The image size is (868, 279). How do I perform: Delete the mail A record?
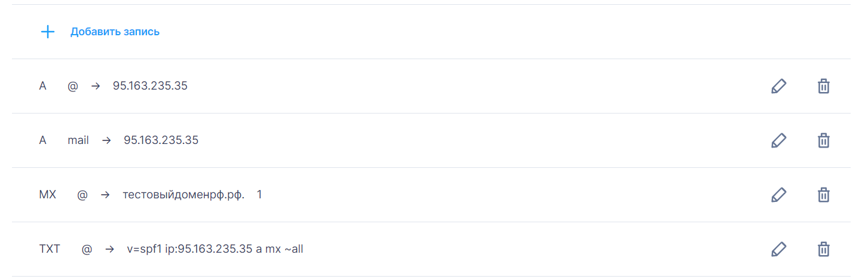[x=823, y=140]
